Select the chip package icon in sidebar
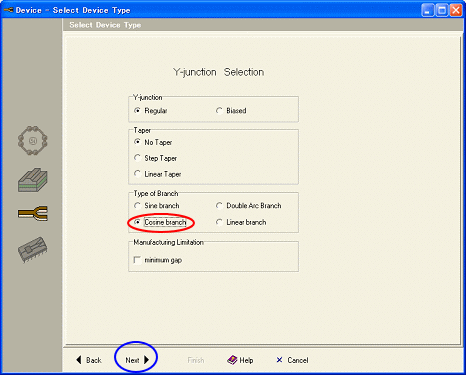Image resolution: width=466 pixels, height=375 pixels. tap(32, 250)
